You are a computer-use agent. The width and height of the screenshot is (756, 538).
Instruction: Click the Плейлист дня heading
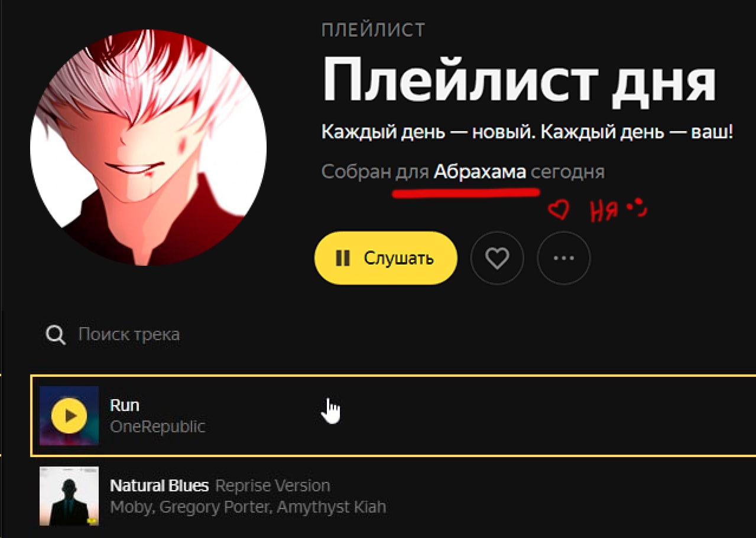pos(520,81)
